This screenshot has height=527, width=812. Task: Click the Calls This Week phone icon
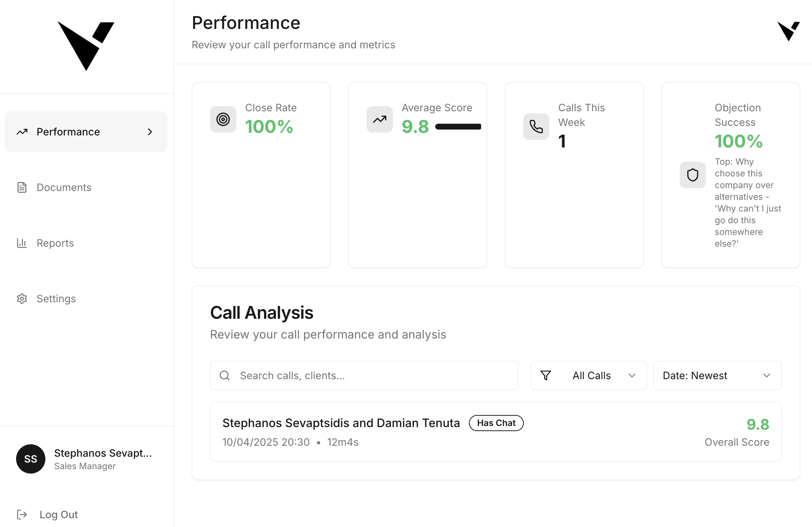pyautogui.click(x=536, y=127)
